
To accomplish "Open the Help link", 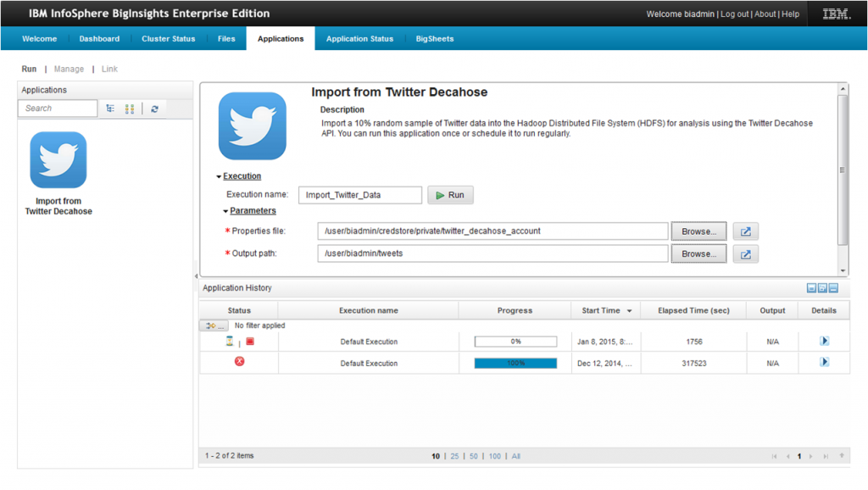I will coord(791,14).
